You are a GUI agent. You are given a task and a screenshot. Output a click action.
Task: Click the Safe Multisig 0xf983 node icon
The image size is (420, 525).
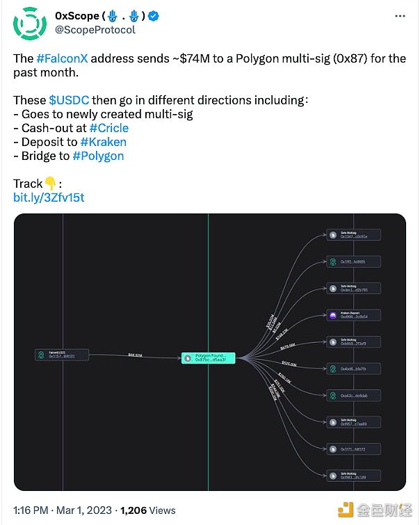click(333, 476)
